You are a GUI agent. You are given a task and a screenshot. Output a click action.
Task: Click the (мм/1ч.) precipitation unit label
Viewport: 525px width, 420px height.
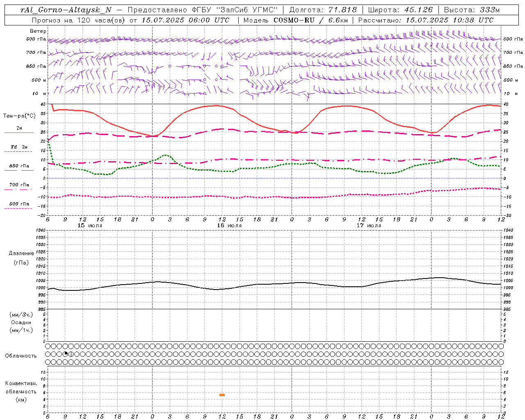(x=21, y=330)
